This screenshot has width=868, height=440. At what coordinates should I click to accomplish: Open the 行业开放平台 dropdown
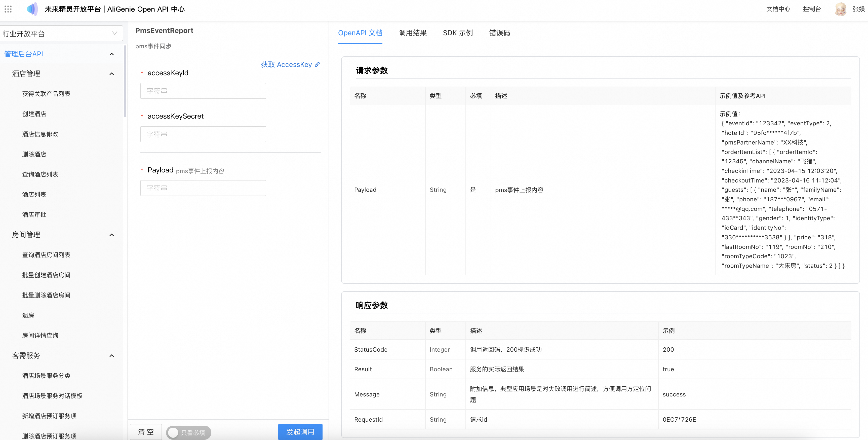[x=61, y=33]
